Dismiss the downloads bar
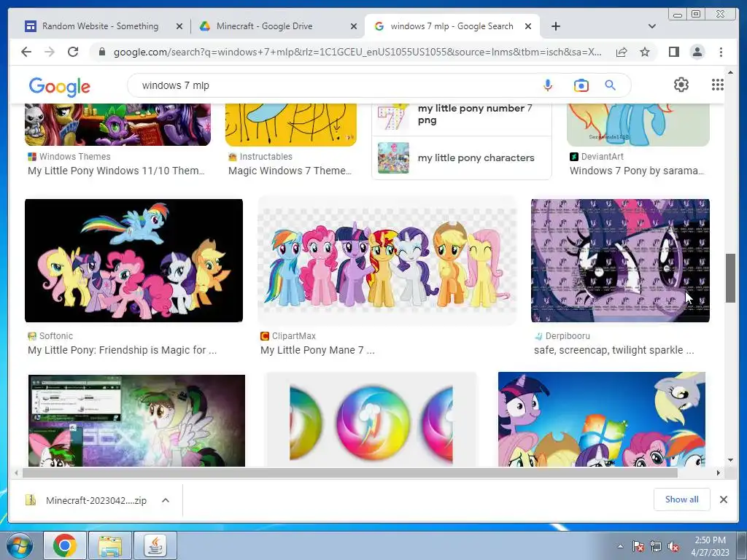 724,499
